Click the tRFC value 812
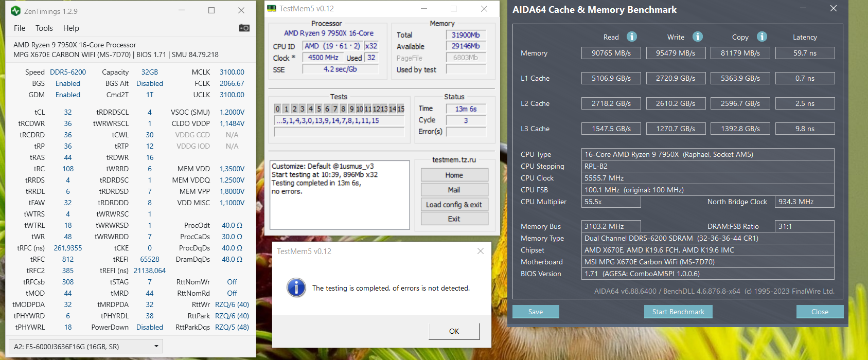 pyautogui.click(x=68, y=259)
